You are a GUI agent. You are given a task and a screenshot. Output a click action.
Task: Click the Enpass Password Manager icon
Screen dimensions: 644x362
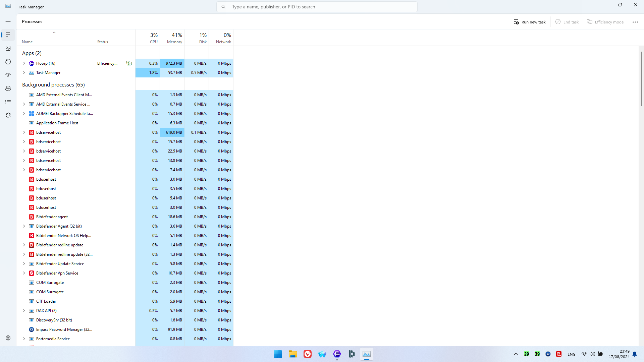click(x=32, y=329)
